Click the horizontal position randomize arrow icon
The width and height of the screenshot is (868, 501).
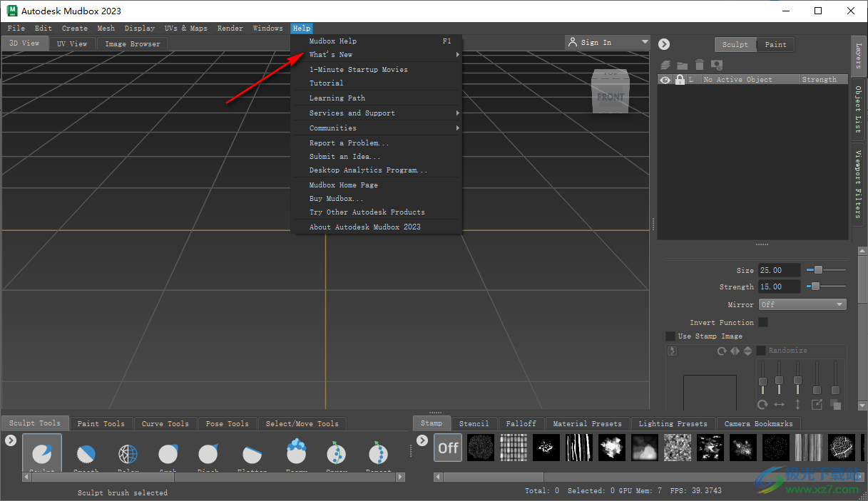click(779, 404)
